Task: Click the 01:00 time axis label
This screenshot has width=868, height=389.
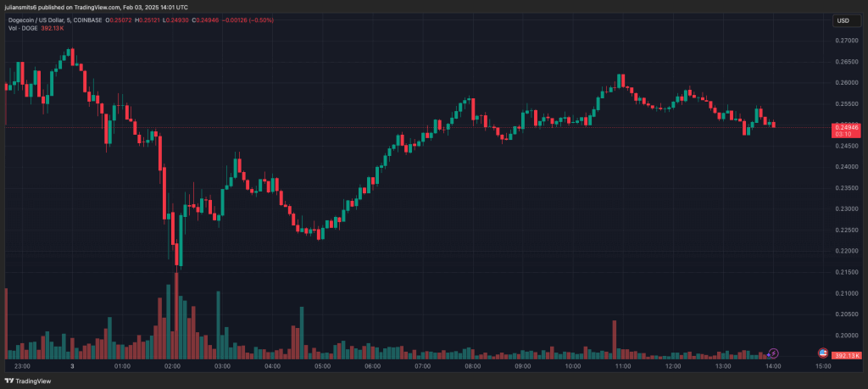Action: (122, 366)
